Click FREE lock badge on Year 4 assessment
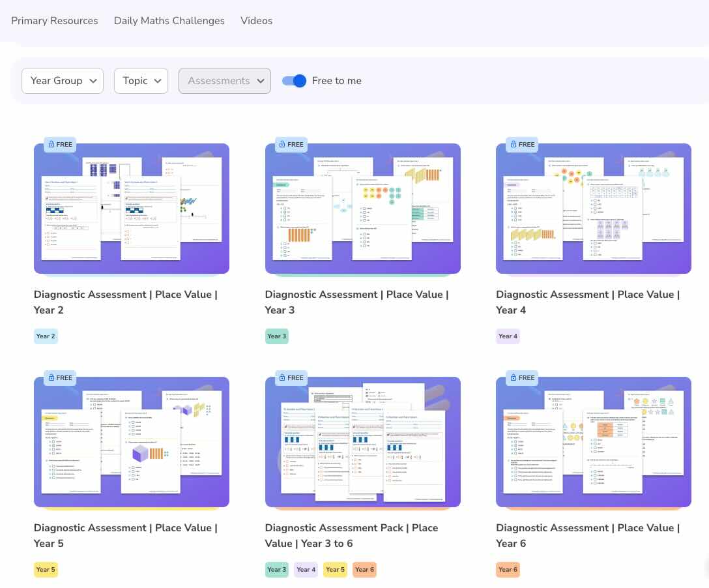709x588 pixels. (522, 145)
